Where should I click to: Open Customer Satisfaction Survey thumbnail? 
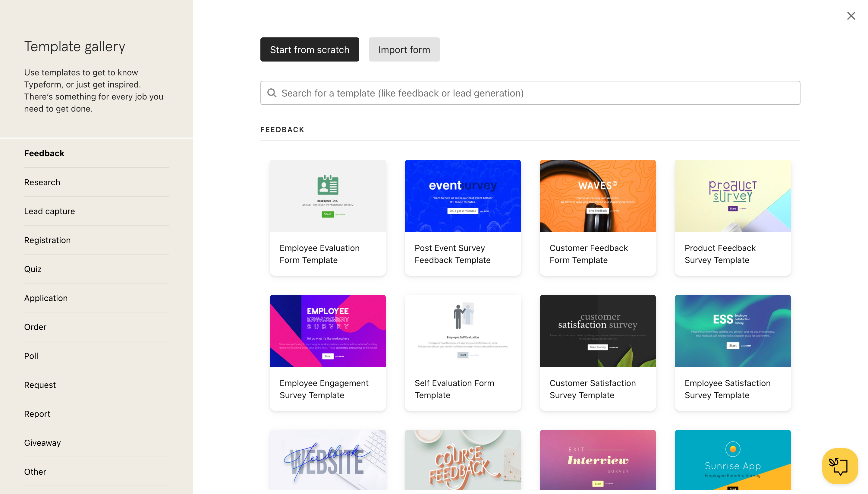pyautogui.click(x=597, y=331)
